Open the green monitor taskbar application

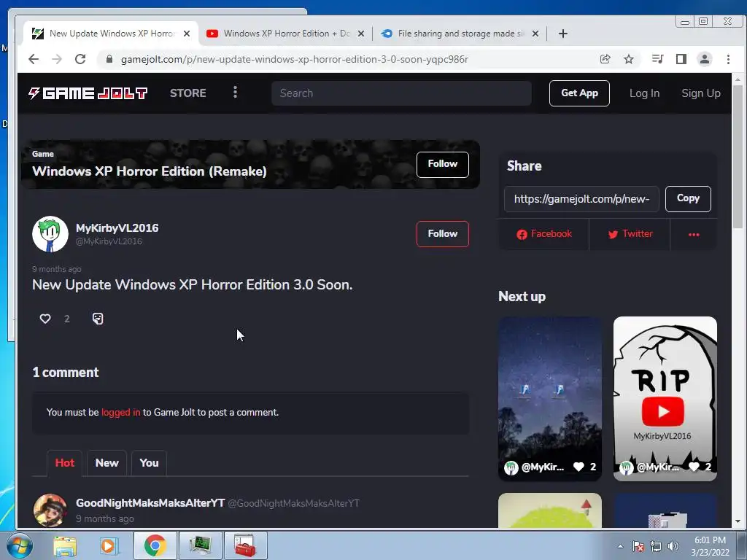click(x=200, y=545)
